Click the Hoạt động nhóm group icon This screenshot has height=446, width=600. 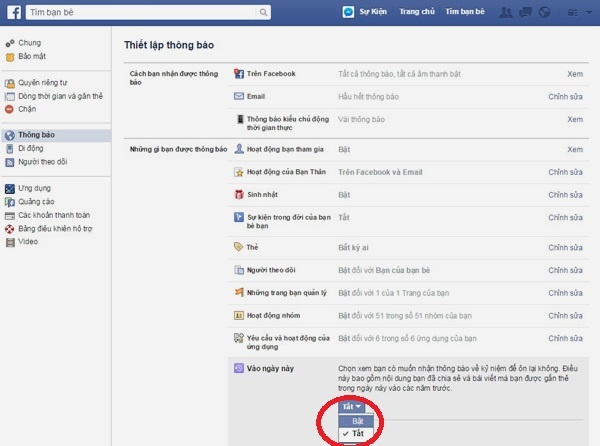239,316
